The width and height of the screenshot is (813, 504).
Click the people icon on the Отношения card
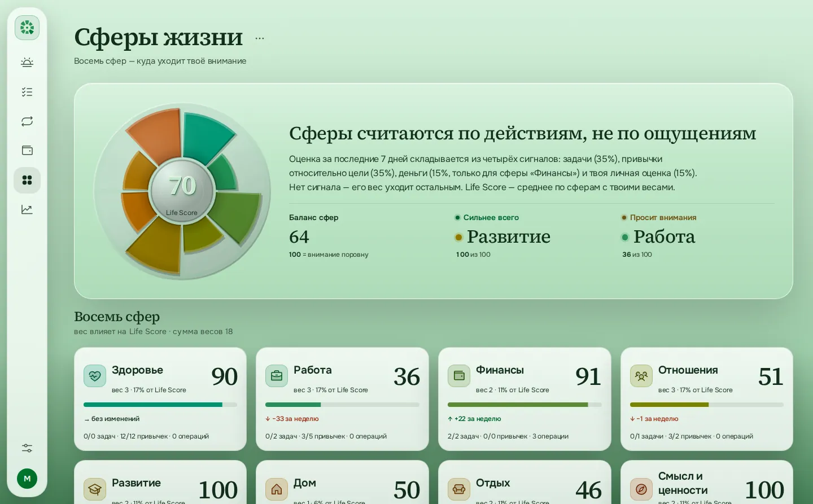(x=641, y=376)
